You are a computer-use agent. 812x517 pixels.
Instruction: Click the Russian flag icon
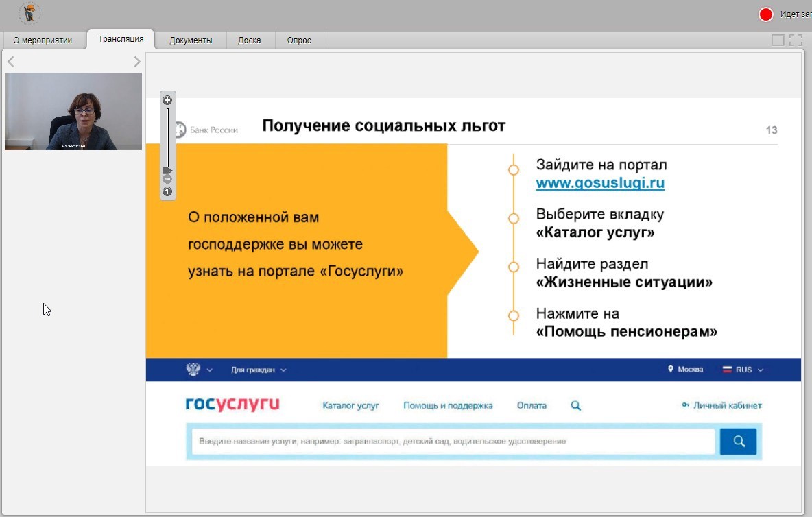point(727,370)
